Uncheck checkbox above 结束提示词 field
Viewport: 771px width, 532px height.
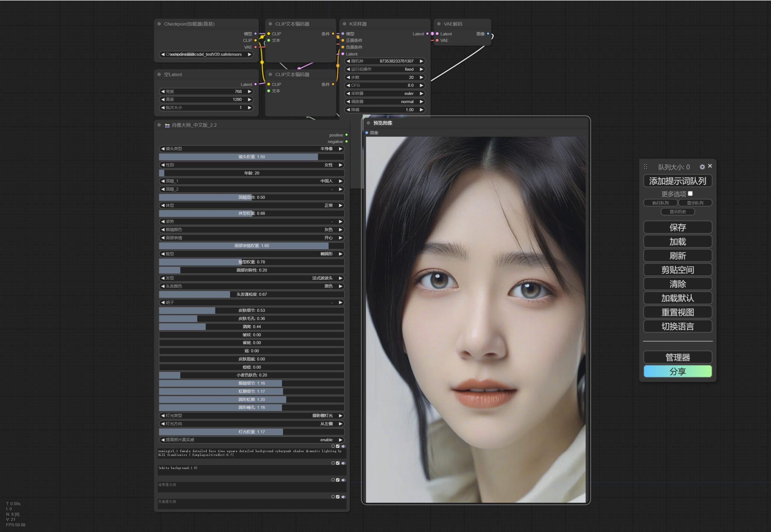(338, 480)
